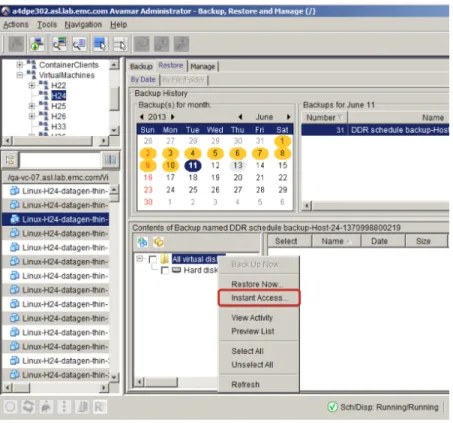Viewport: 453px width, 423px height.
Task: Select the H33 client in tree
Action: pyautogui.click(x=58, y=126)
